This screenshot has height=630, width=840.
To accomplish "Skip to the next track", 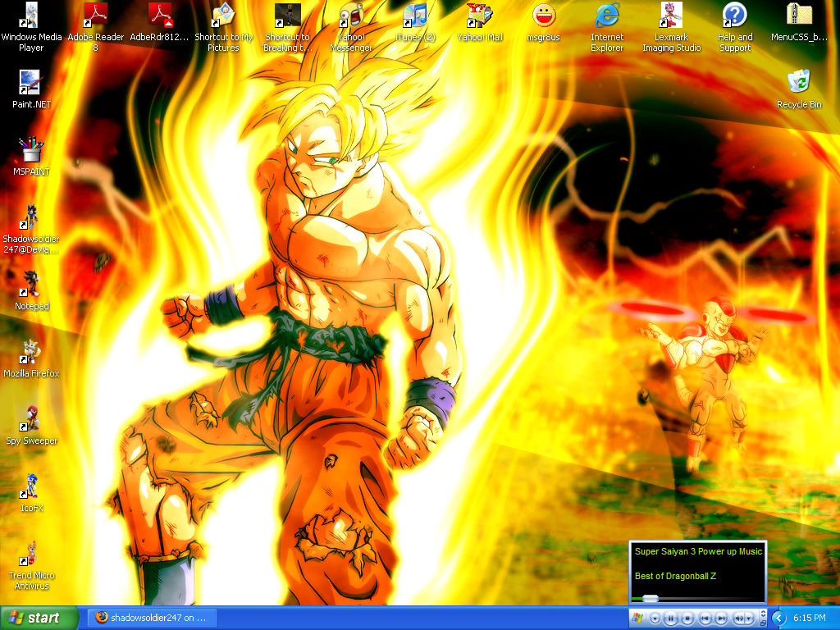I will click(x=721, y=619).
